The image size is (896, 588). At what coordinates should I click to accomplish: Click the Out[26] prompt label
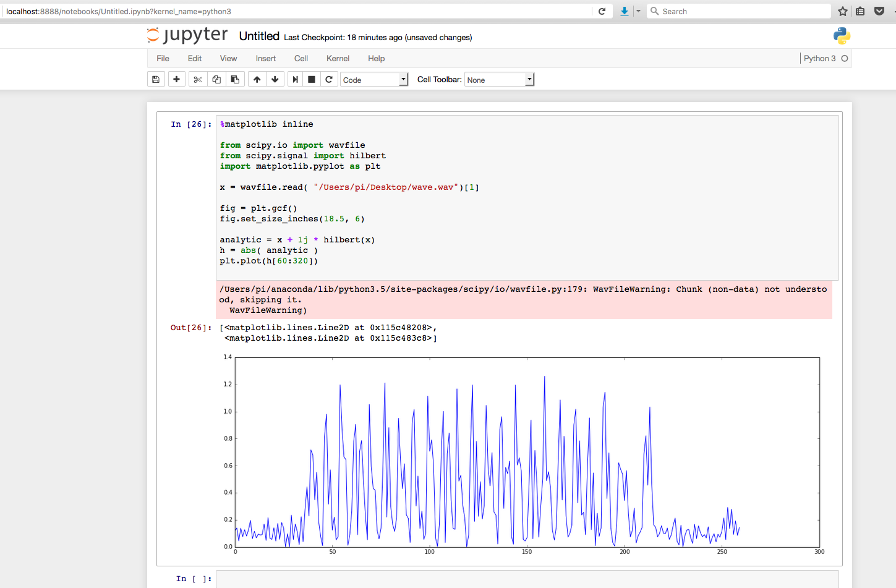(x=191, y=328)
